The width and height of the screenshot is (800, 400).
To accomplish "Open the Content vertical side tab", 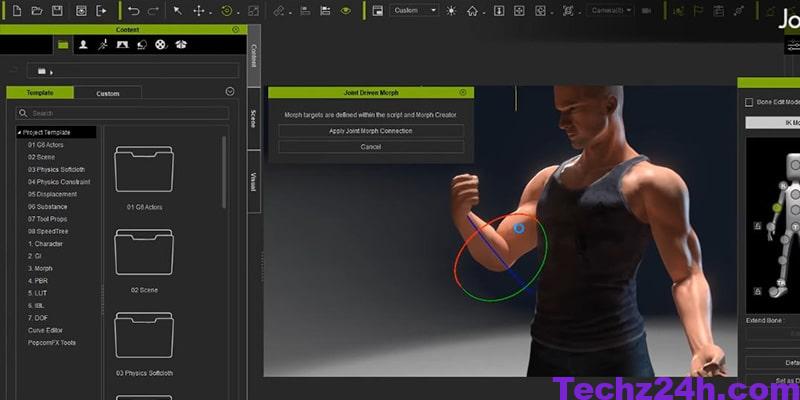I will (254, 56).
